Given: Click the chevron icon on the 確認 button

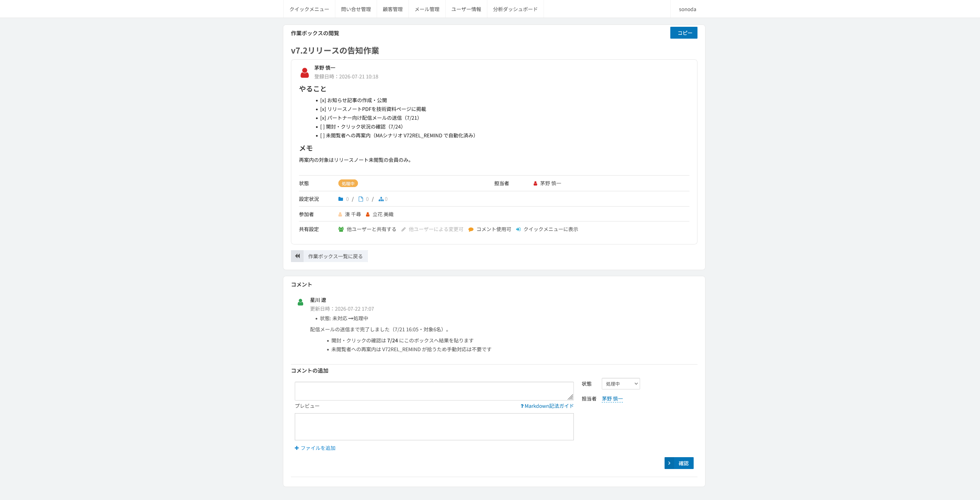Looking at the screenshot, I should (669, 463).
